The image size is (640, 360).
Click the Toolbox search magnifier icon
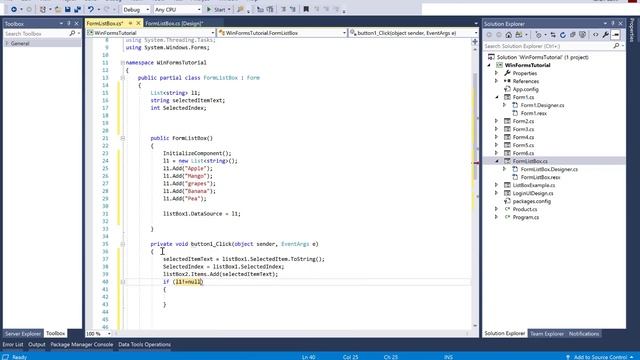pos(72,33)
